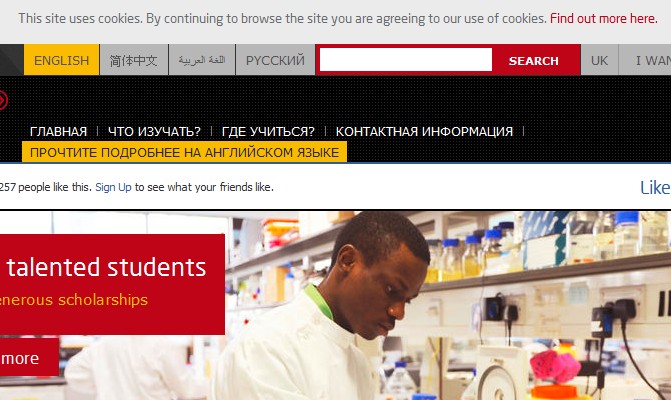Select the РУССКИЙ language tab
Screen dimensions: 671x400
(x=275, y=60)
